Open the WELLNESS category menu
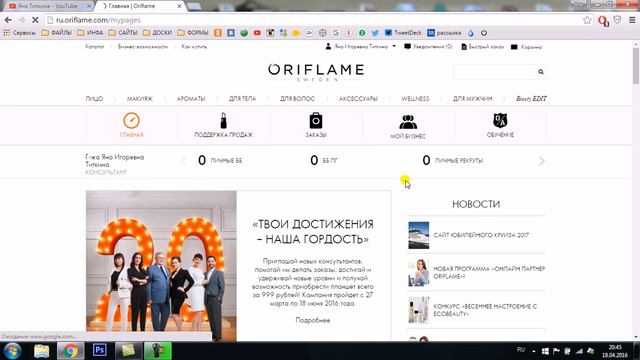This screenshot has width=640, height=360. [x=415, y=99]
